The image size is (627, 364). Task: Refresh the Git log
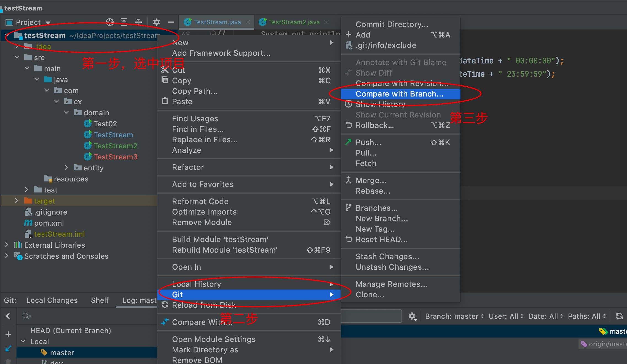click(x=619, y=316)
